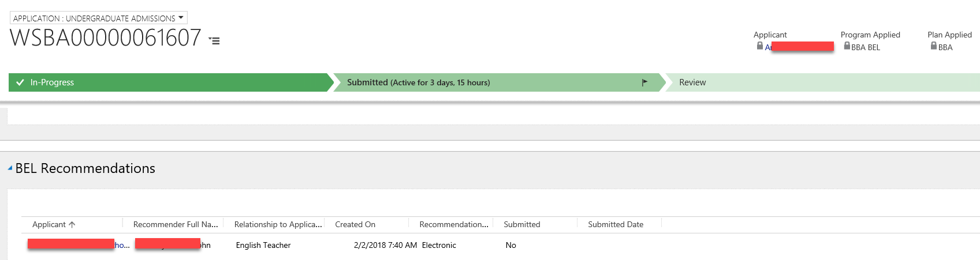Click the lock icon beside Applicant field
The width and height of the screenshot is (980, 260).
pyautogui.click(x=760, y=46)
